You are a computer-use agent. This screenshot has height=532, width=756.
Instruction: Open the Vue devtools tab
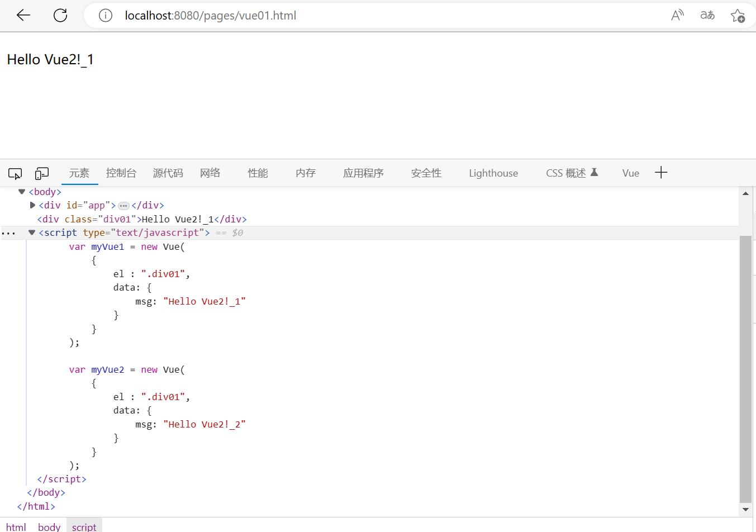tap(630, 173)
